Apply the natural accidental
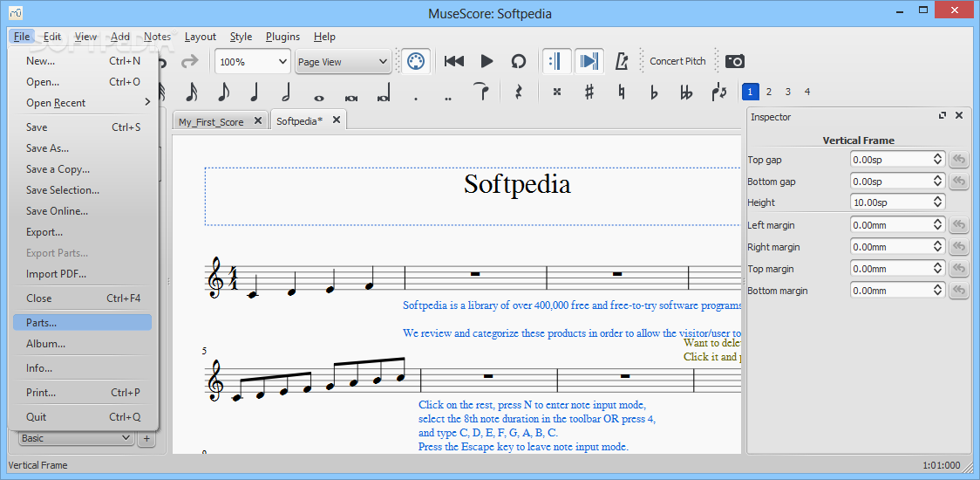Viewport: 980px width, 480px height. coord(622,93)
